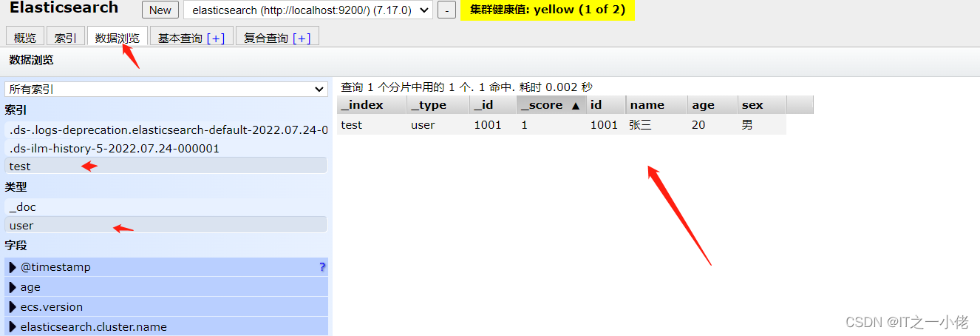Click the 'test' cell in result row

pyautogui.click(x=372, y=125)
